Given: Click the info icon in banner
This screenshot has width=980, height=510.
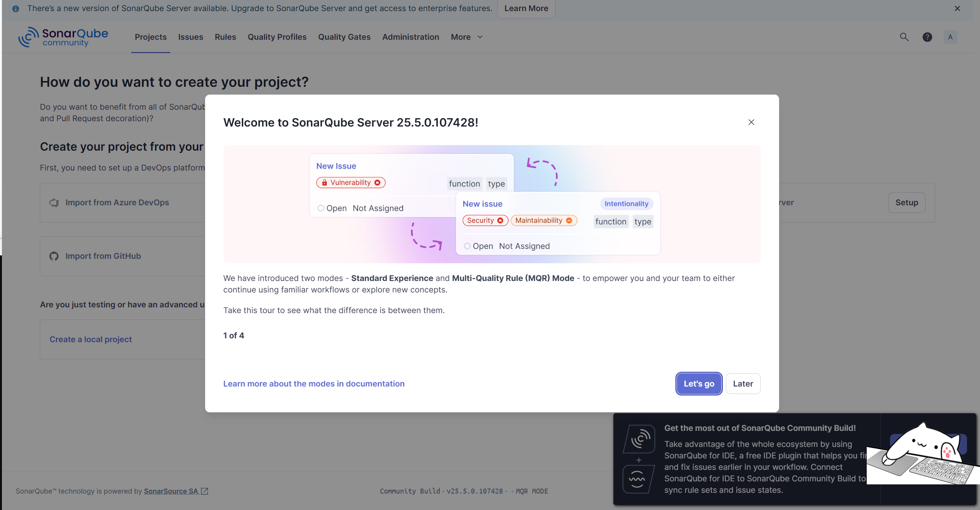Looking at the screenshot, I should tap(16, 8).
